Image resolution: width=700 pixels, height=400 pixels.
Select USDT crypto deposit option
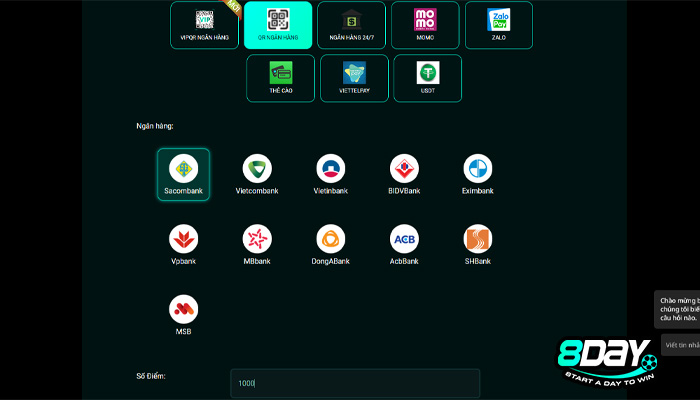coord(428,78)
